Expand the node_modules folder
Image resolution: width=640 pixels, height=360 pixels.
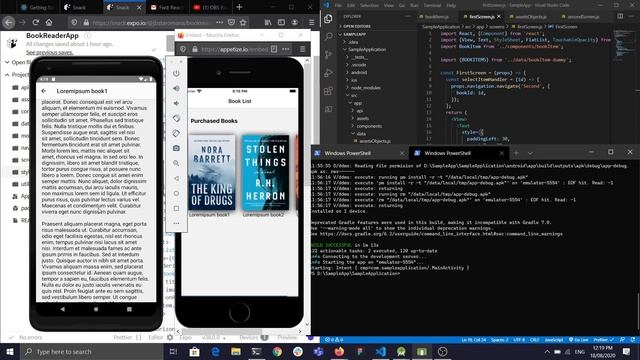pyautogui.click(x=363, y=88)
